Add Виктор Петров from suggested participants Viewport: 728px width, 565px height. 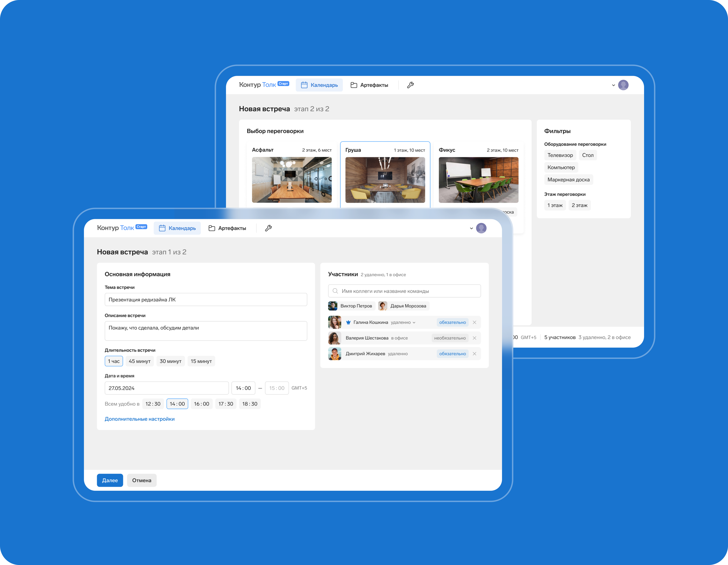352,306
